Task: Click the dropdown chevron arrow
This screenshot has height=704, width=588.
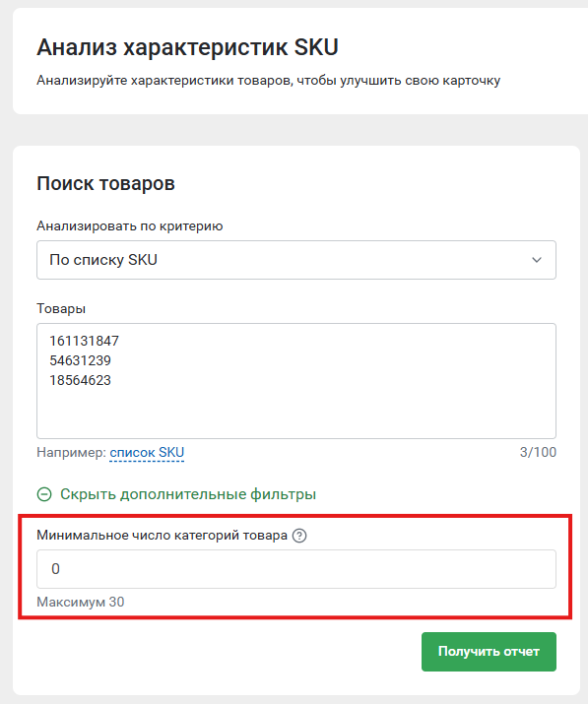Action: (x=537, y=260)
